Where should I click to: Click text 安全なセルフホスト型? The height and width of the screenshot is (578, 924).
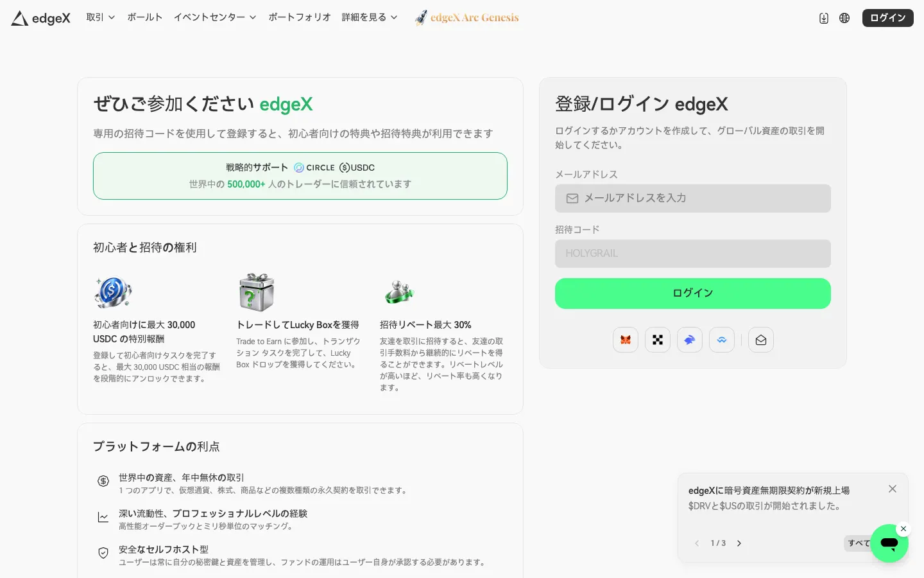164,550
